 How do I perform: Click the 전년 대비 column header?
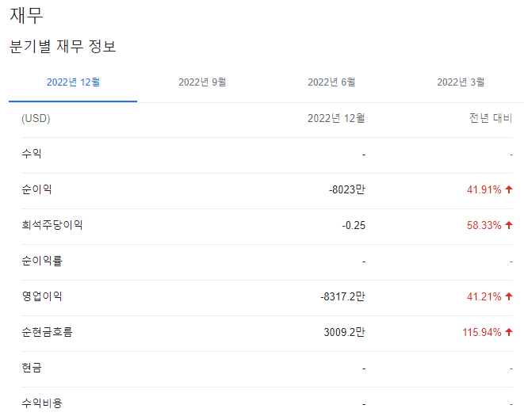(490, 118)
